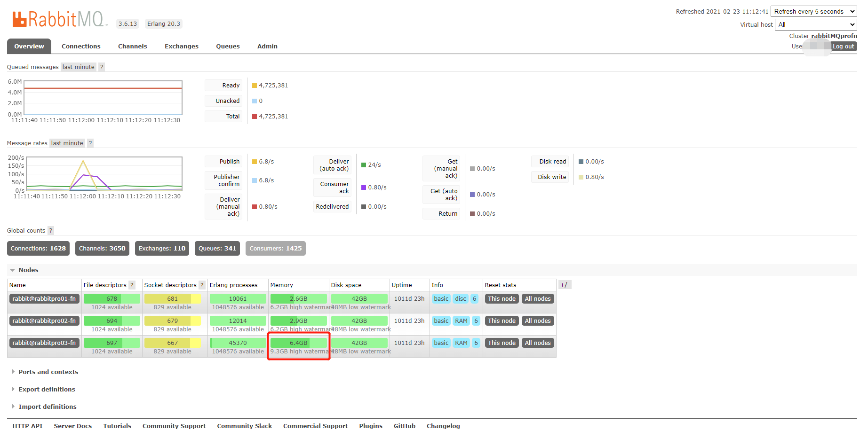This screenshot has width=868, height=438.
Task: Open the Changelog link
Action: 443,426
